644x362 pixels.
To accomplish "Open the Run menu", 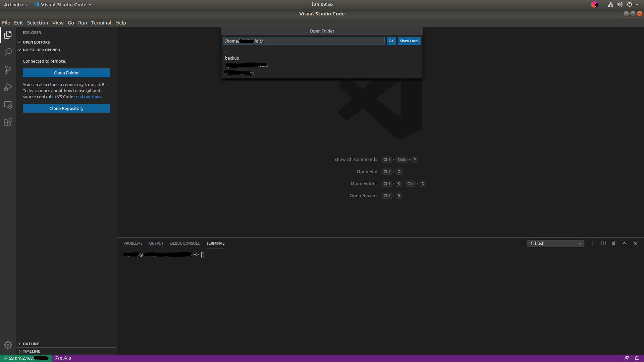I will click(x=83, y=23).
